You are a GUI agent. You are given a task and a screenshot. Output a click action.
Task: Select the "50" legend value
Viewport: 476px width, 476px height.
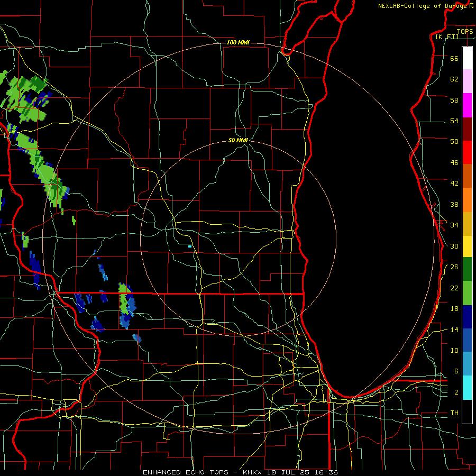[x=454, y=142]
